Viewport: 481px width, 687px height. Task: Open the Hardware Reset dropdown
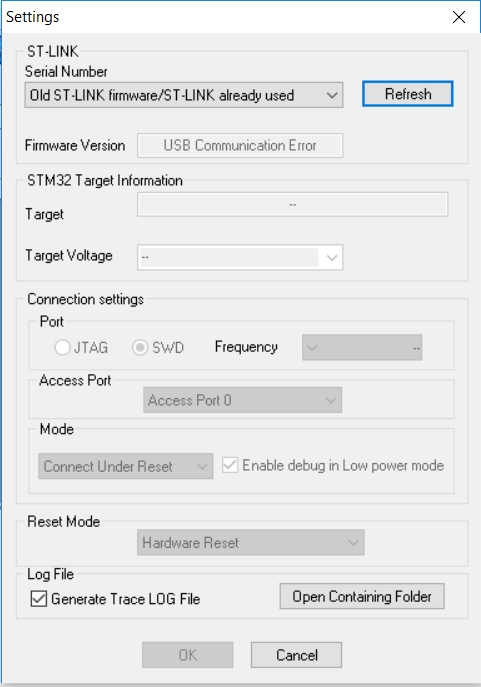coord(251,542)
